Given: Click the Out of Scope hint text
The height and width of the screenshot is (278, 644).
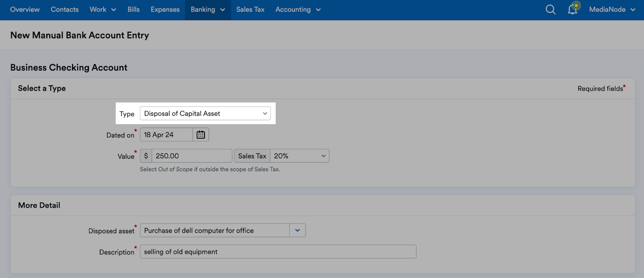Looking at the screenshot, I should click(x=175, y=169).
